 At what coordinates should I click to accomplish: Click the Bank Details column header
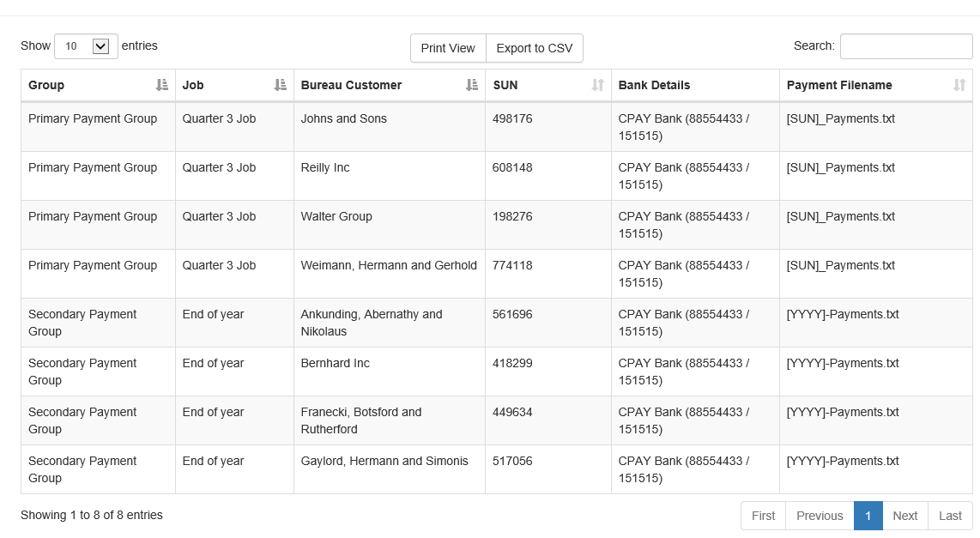click(654, 85)
